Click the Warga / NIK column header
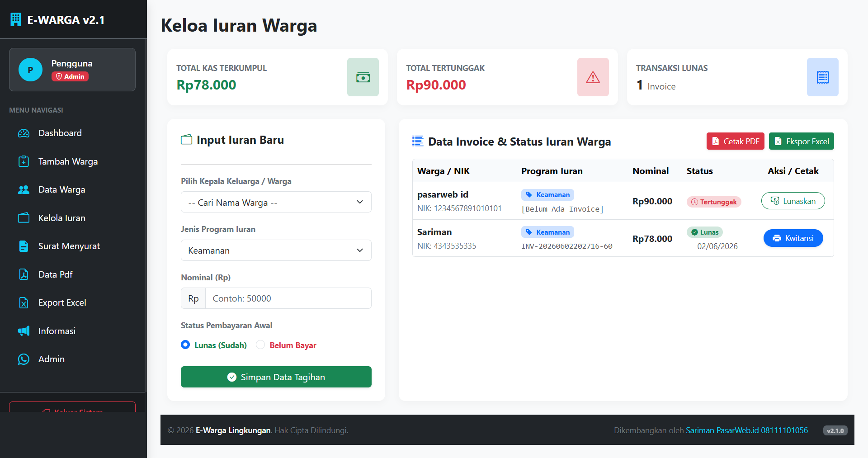 click(x=443, y=171)
